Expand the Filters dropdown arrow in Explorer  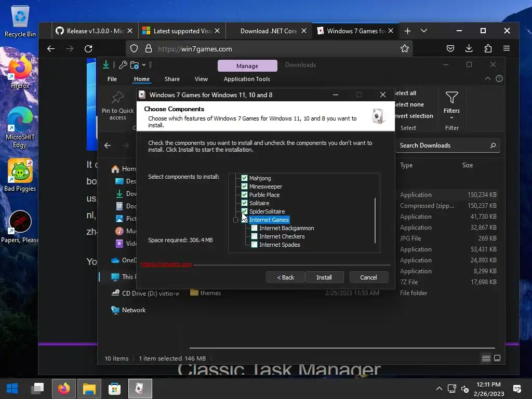pos(451,118)
